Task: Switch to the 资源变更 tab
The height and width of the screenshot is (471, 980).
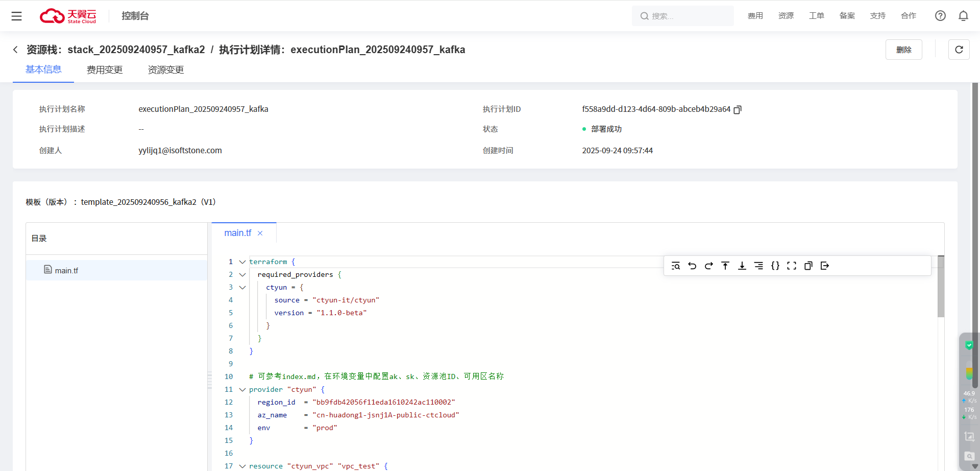Action: click(x=166, y=69)
